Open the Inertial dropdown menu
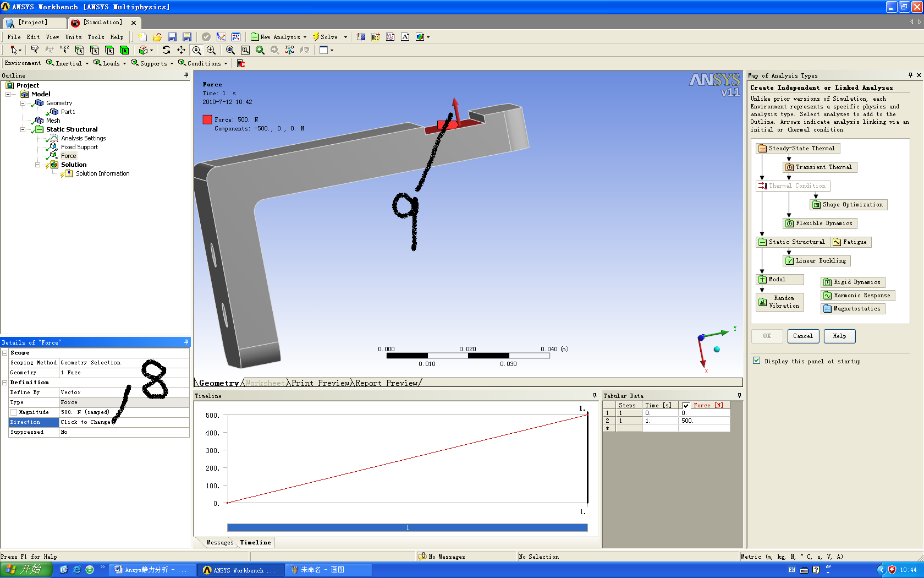The height and width of the screenshot is (578, 924). click(67, 63)
